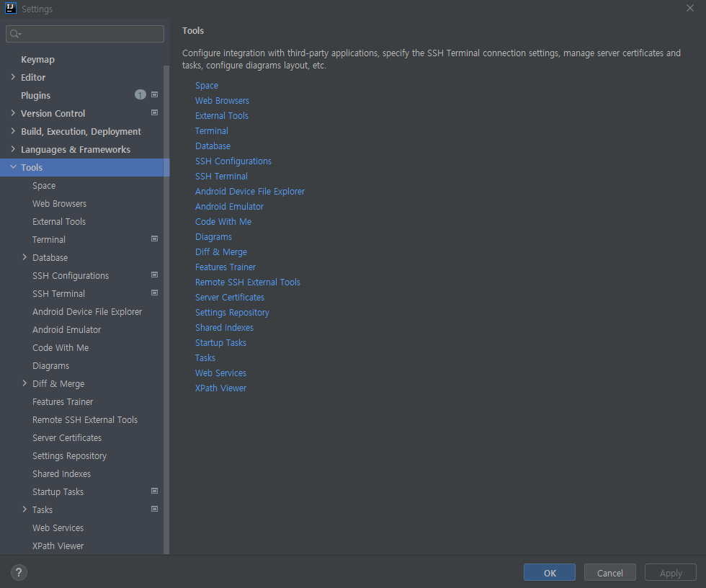Open the Android Emulator link
Screen dimensions: 706x588
point(230,207)
